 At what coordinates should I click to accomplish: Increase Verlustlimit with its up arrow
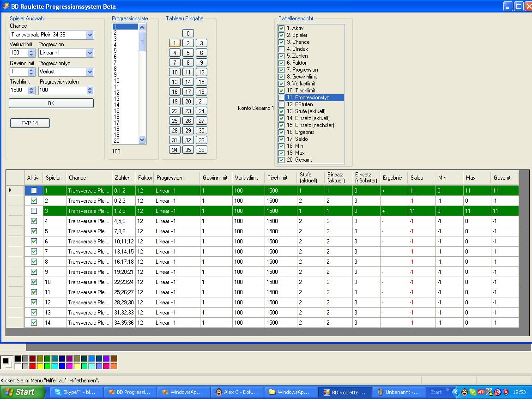click(x=31, y=51)
